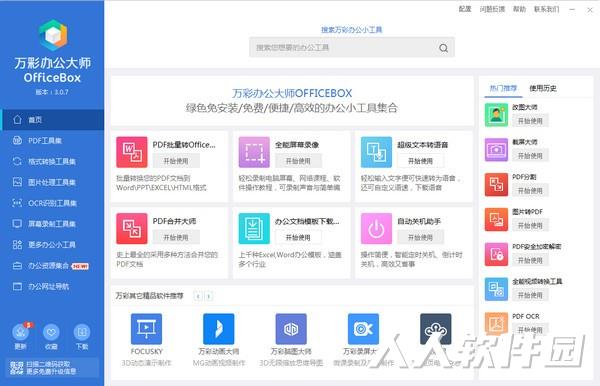Click the 全能视频转换工具 icon

coord(496,289)
